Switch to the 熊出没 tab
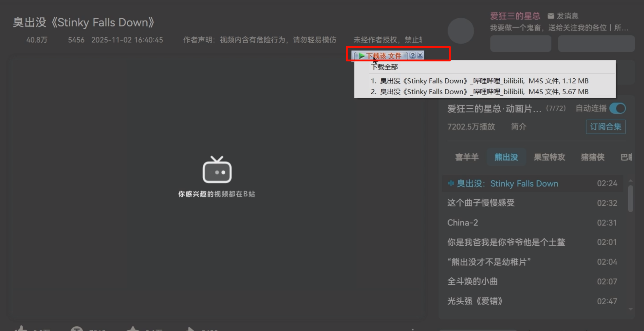This screenshot has width=644, height=331. (506, 157)
